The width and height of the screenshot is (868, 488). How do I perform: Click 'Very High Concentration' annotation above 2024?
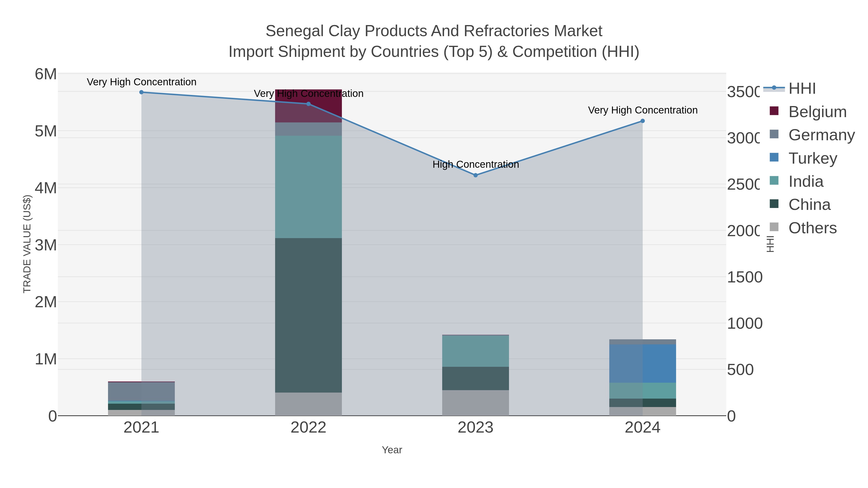tap(643, 110)
